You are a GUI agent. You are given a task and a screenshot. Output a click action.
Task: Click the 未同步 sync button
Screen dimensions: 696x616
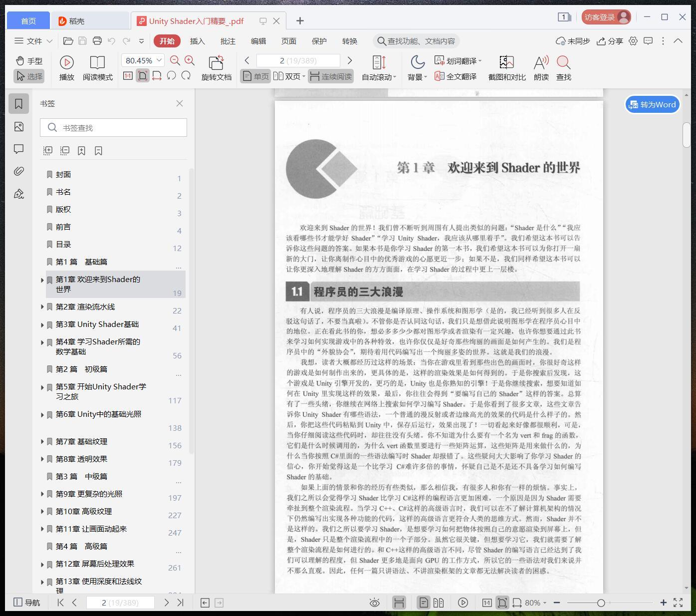click(x=573, y=41)
